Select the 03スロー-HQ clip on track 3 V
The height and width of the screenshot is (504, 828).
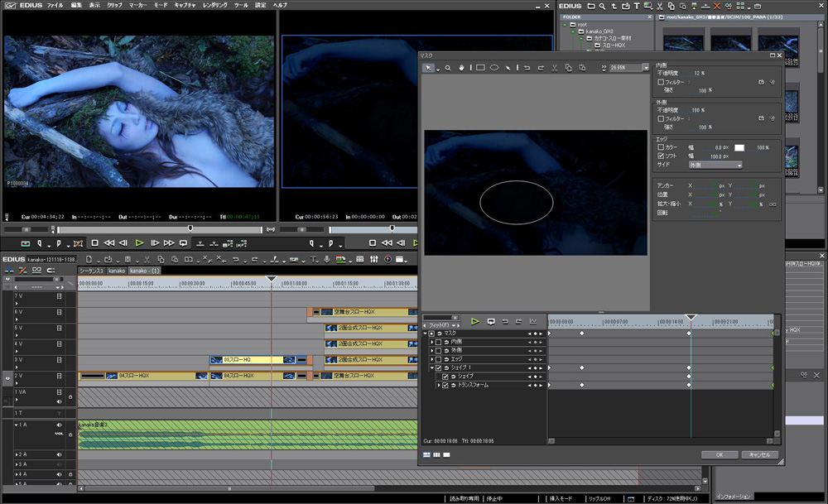(x=258, y=360)
